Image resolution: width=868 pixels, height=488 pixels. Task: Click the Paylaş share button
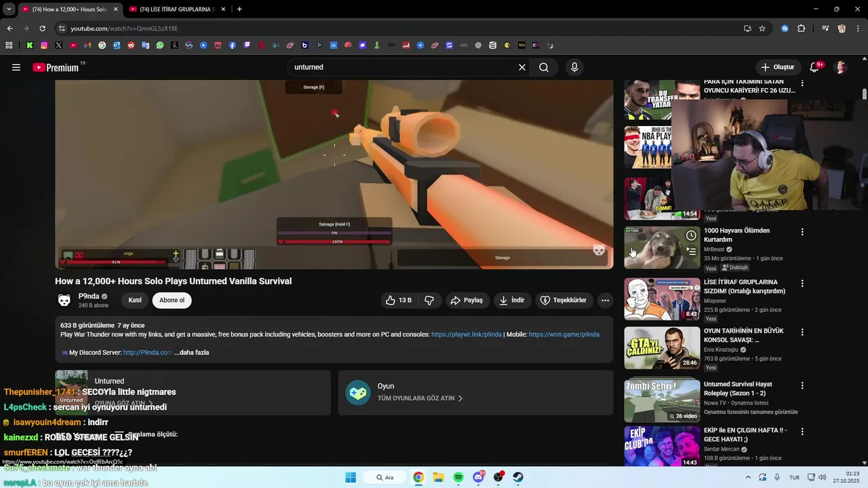[x=467, y=300]
